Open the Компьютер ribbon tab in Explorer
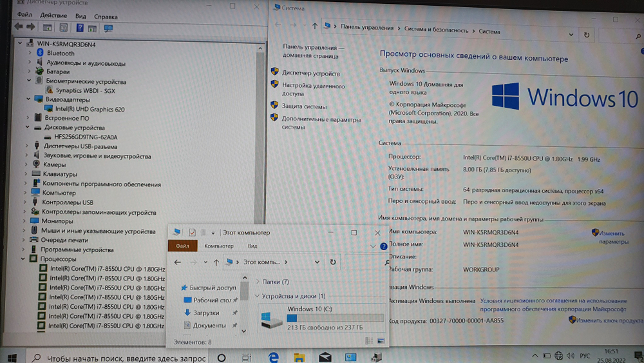Screen dimensions: 644x363 pyautogui.click(x=219, y=246)
